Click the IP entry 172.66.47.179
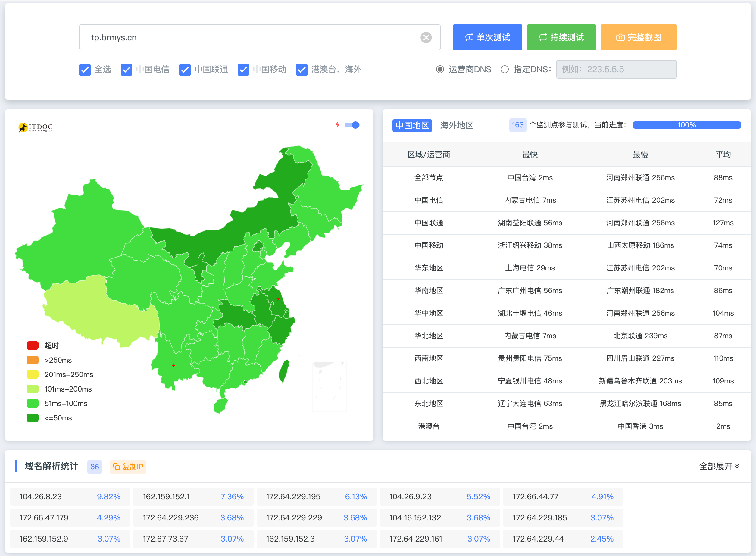The height and width of the screenshot is (556, 756). 70,518
